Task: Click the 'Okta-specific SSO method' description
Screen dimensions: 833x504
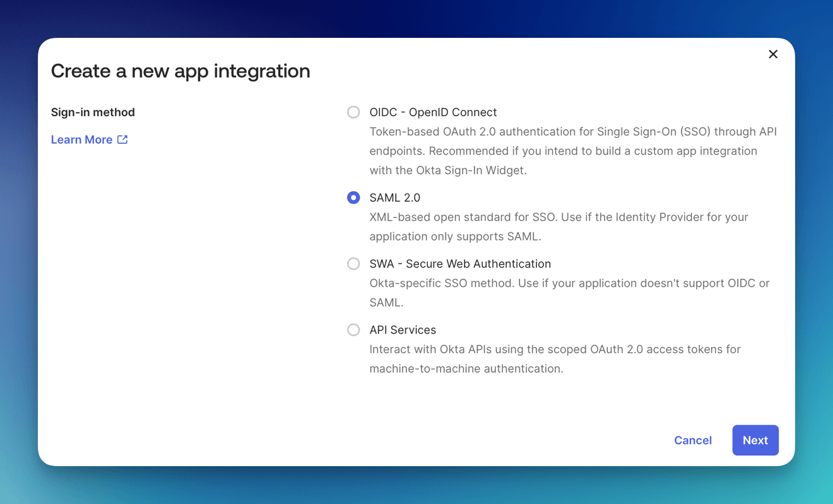Action: tap(569, 293)
